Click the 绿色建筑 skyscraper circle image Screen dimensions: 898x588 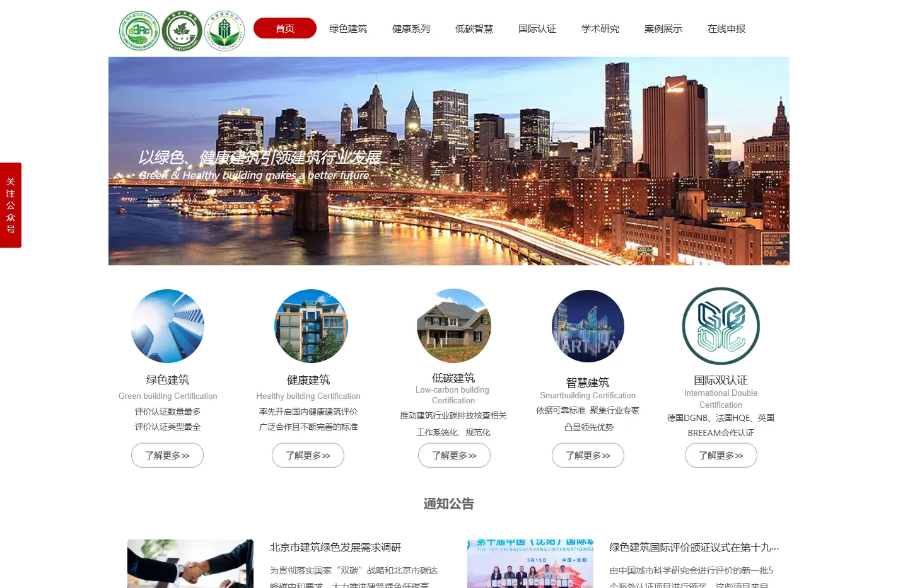pos(168,326)
